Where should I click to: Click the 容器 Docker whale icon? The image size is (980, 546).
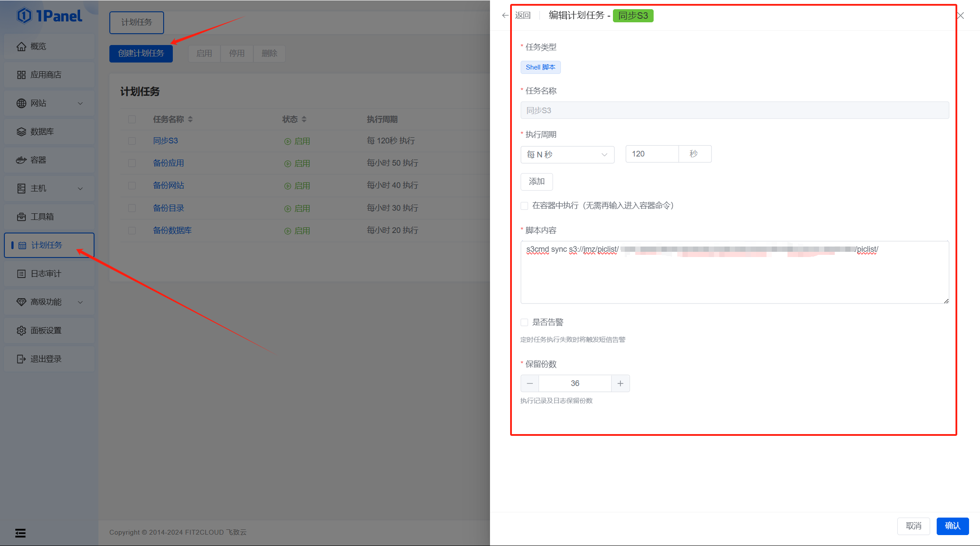point(21,160)
